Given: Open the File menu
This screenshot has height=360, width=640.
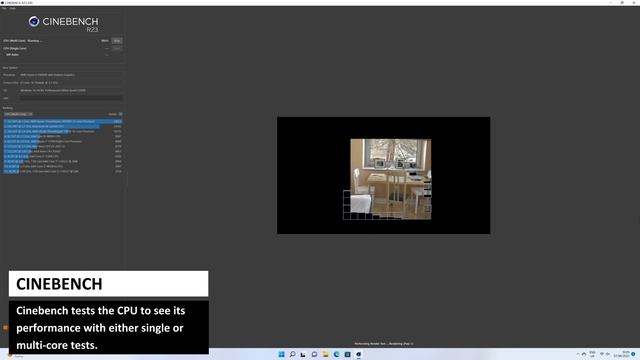Looking at the screenshot, I should [x=4, y=8].
